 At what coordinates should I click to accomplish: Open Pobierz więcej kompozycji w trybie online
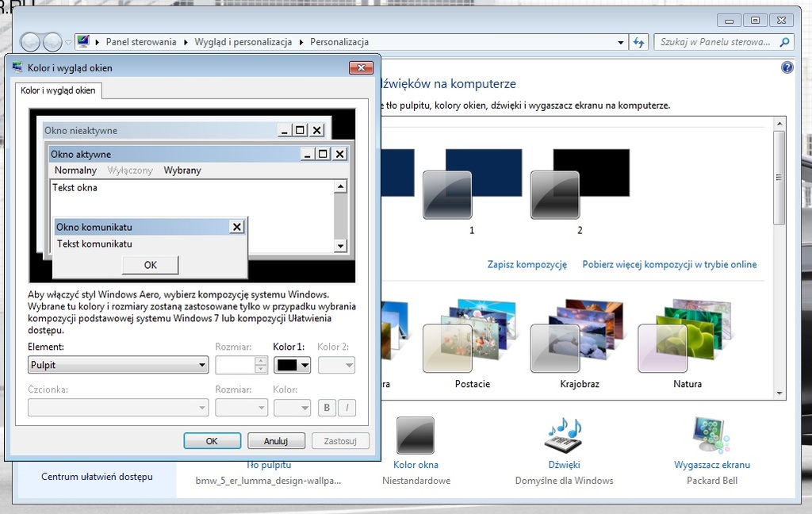[x=669, y=265]
